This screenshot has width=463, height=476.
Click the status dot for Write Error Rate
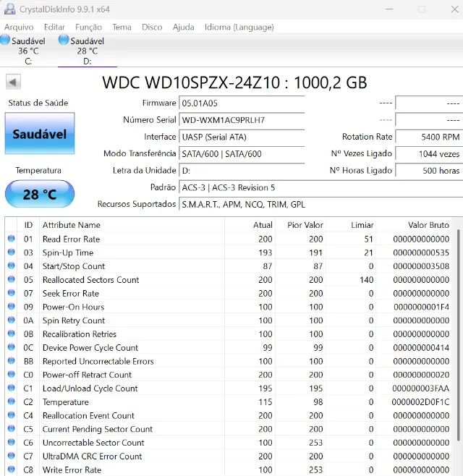tap(12, 469)
